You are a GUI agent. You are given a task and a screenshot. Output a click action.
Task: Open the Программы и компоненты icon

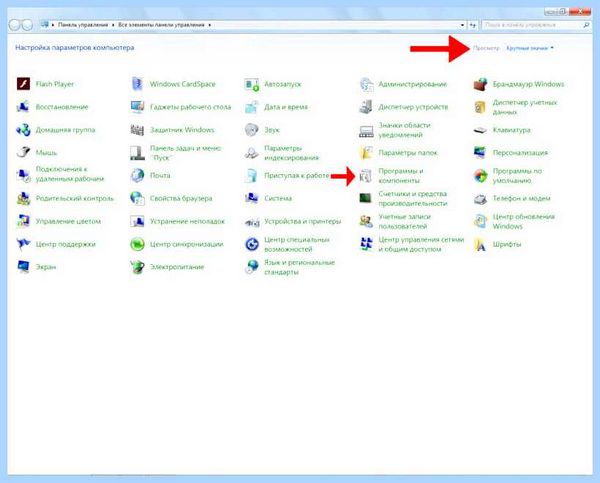(366, 175)
